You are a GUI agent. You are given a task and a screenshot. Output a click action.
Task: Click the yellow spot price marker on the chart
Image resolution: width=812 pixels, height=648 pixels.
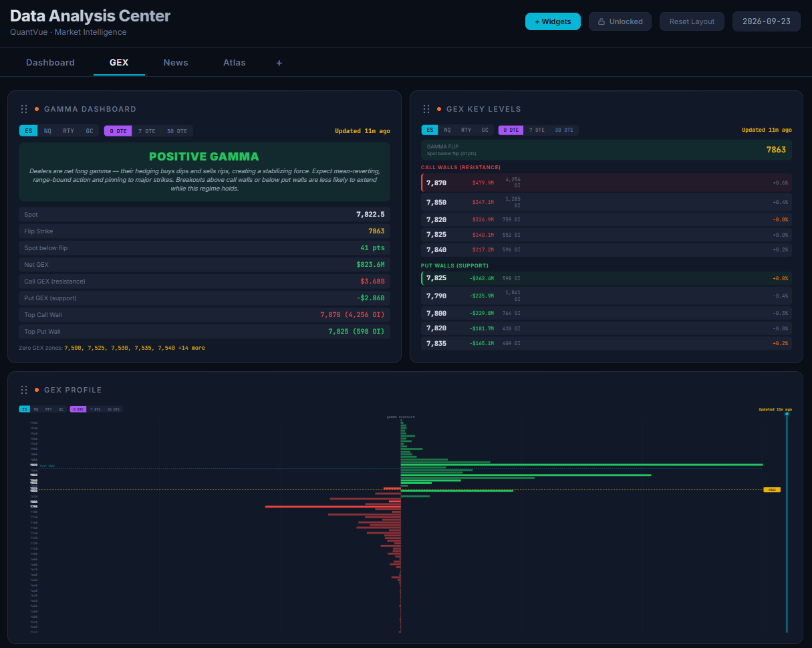772,490
